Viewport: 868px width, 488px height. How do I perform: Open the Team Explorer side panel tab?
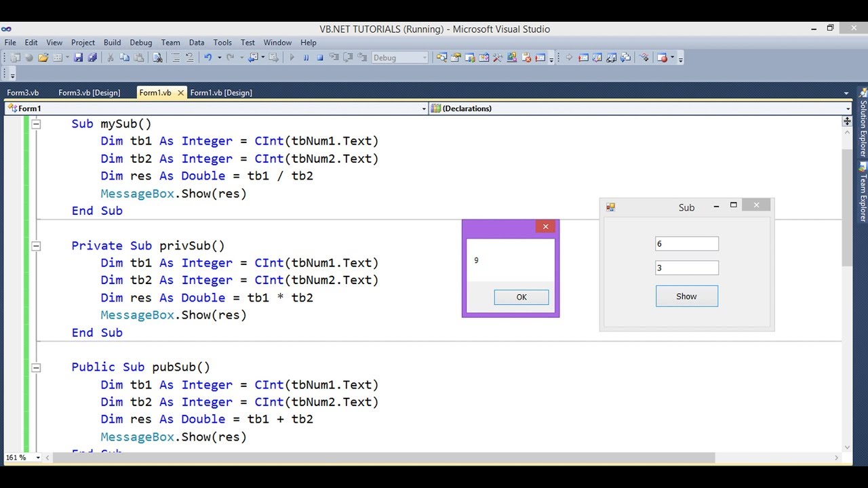(863, 192)
